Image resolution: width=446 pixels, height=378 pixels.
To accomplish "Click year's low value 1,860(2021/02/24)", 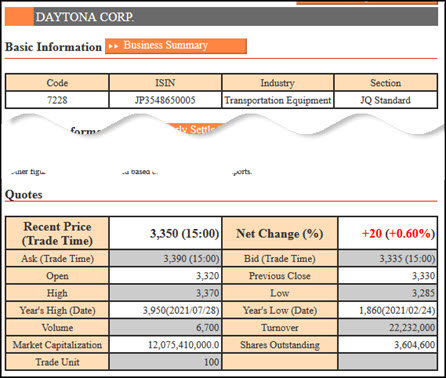I will coord(388,310).
